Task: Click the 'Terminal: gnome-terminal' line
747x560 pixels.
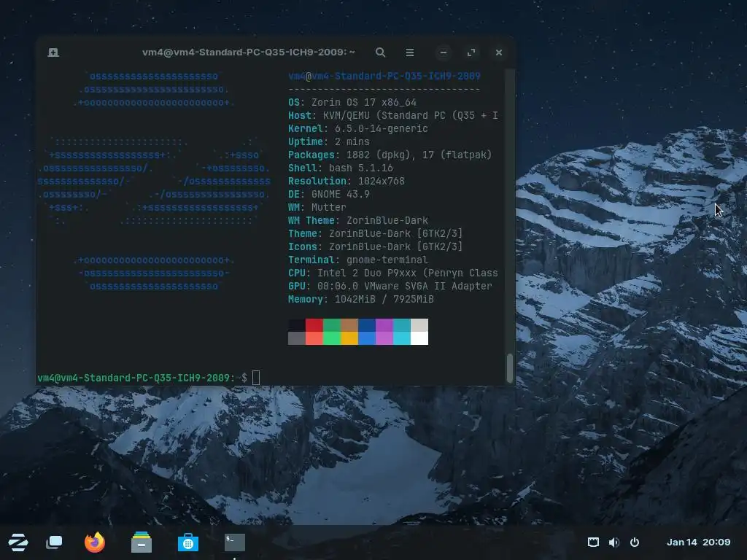Action: coord(357,260)
